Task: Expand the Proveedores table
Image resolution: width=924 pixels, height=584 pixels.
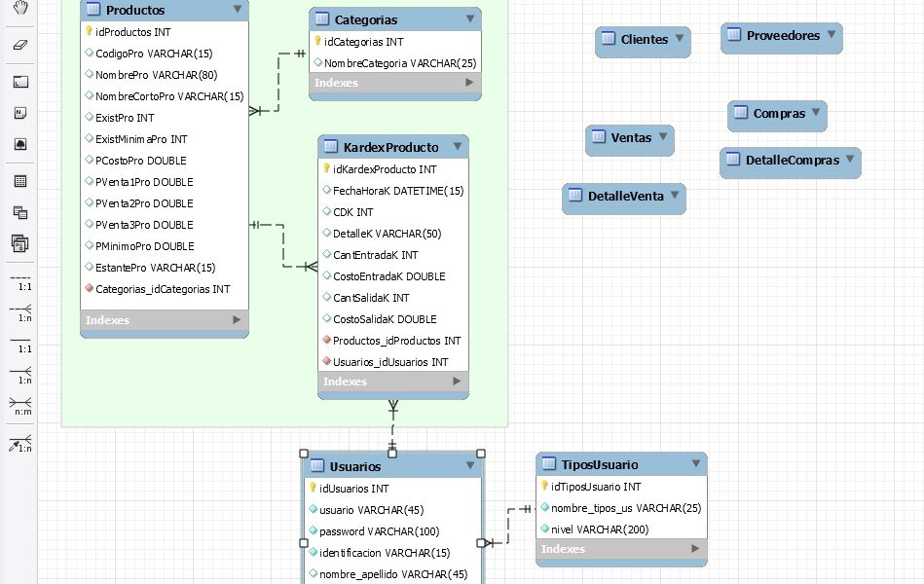Action: pos(832,35)
